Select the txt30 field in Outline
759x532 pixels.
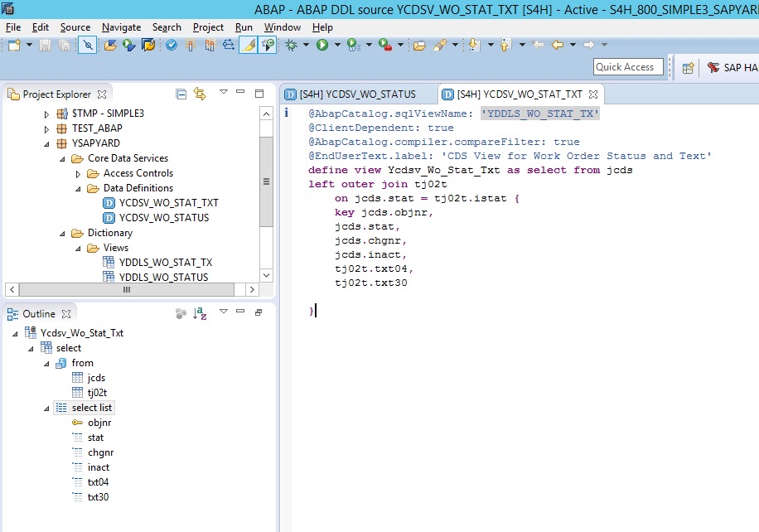coord(98,497)
